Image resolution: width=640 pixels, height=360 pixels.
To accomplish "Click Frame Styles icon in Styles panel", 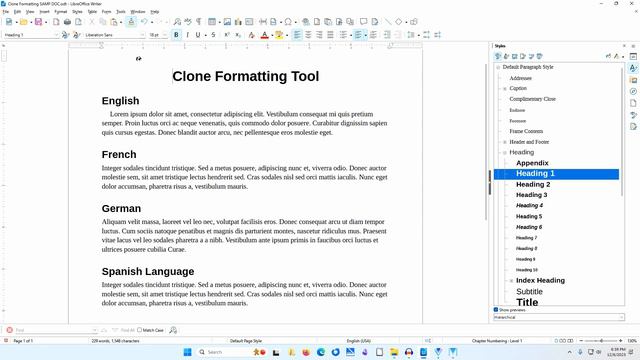I will pyautogui.click(x=515, y=56).
